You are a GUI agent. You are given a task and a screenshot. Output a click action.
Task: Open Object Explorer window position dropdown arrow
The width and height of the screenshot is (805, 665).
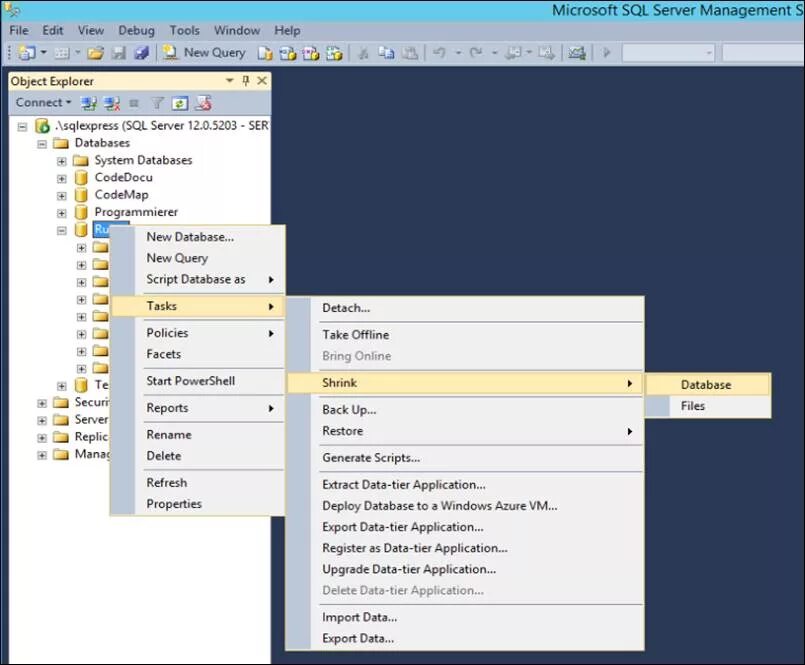click(x=229, y=81)
